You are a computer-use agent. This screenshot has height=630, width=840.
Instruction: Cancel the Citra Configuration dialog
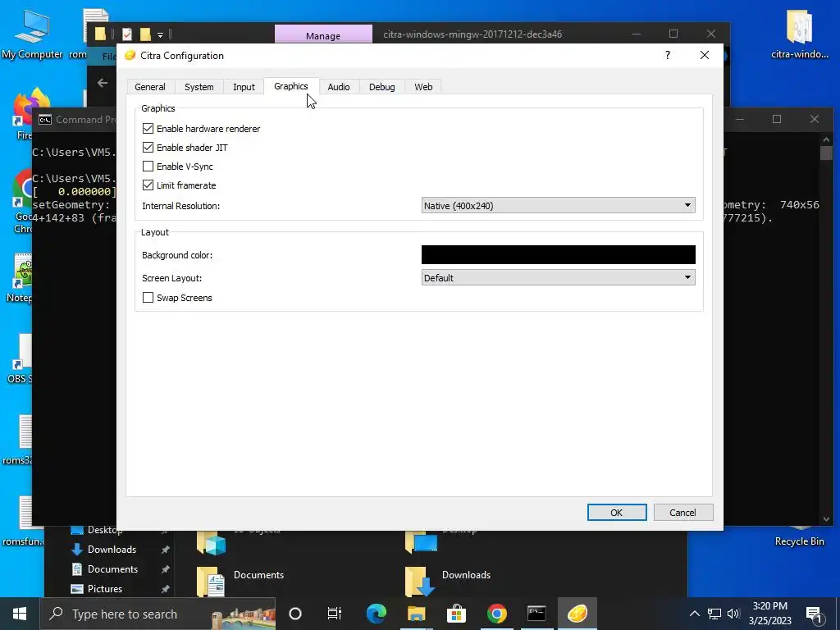[683, 513]
